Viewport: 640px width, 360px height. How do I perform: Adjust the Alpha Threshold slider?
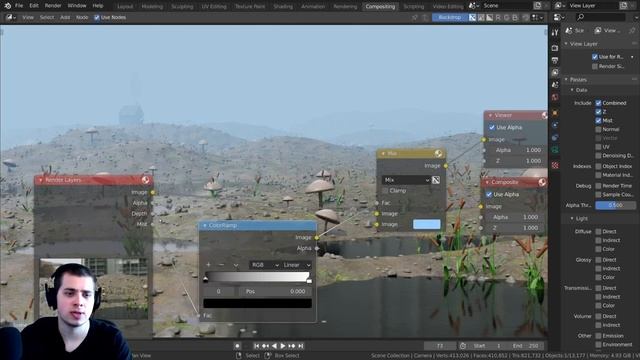(x=616, y=205)
